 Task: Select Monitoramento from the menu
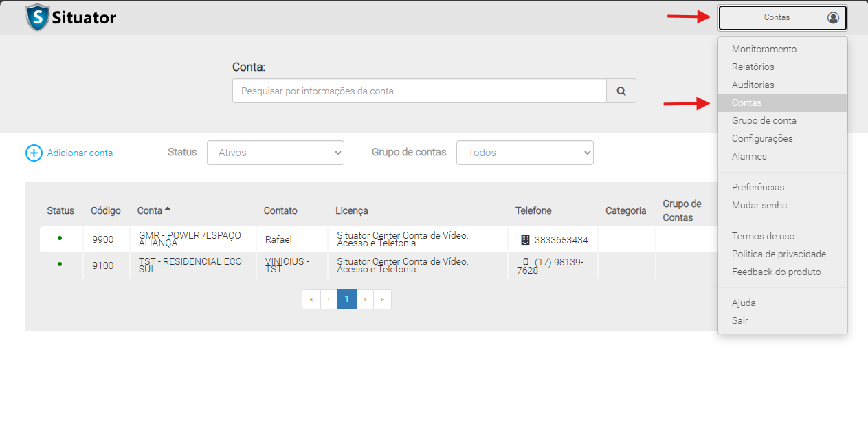coord(764,50)
